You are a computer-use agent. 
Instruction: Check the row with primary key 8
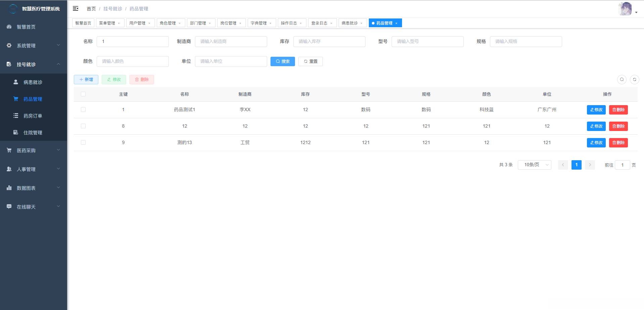(83, 126)
